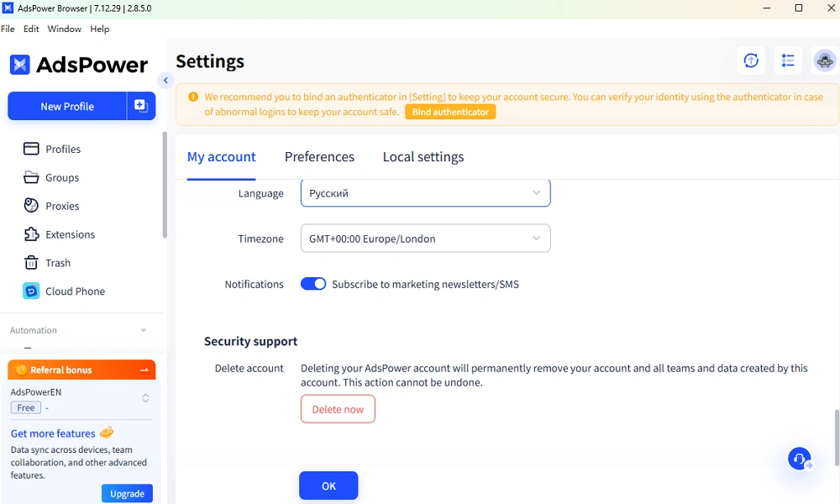Open the task list icon at top right
The height and width of the screenshot is (504, 840).
coord(788,60)
